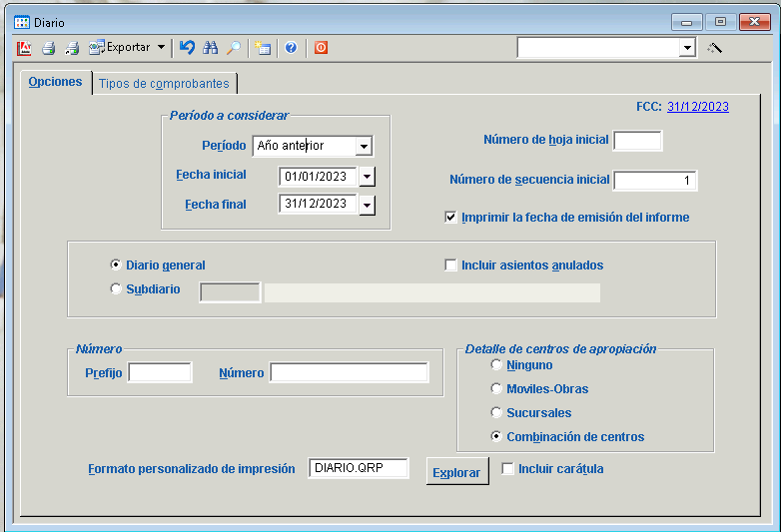Choose Sucursales under centros de apropiación

[496, 413]
